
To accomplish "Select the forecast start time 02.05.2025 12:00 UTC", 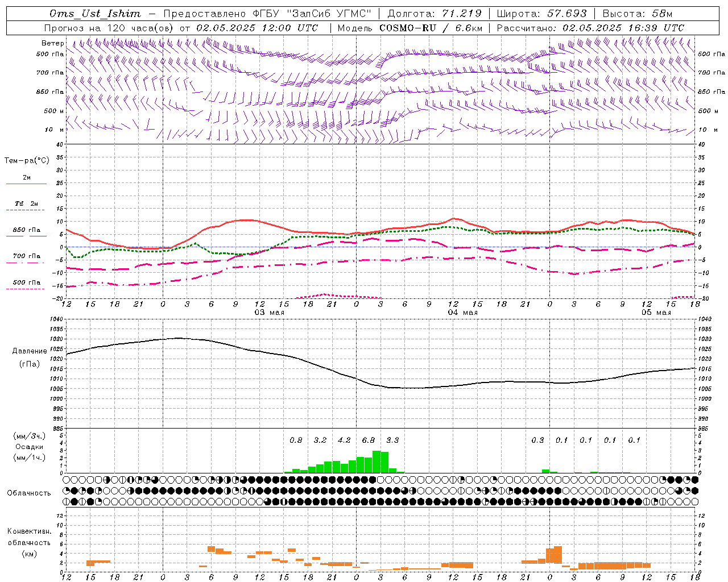I will tap(257, 28).
